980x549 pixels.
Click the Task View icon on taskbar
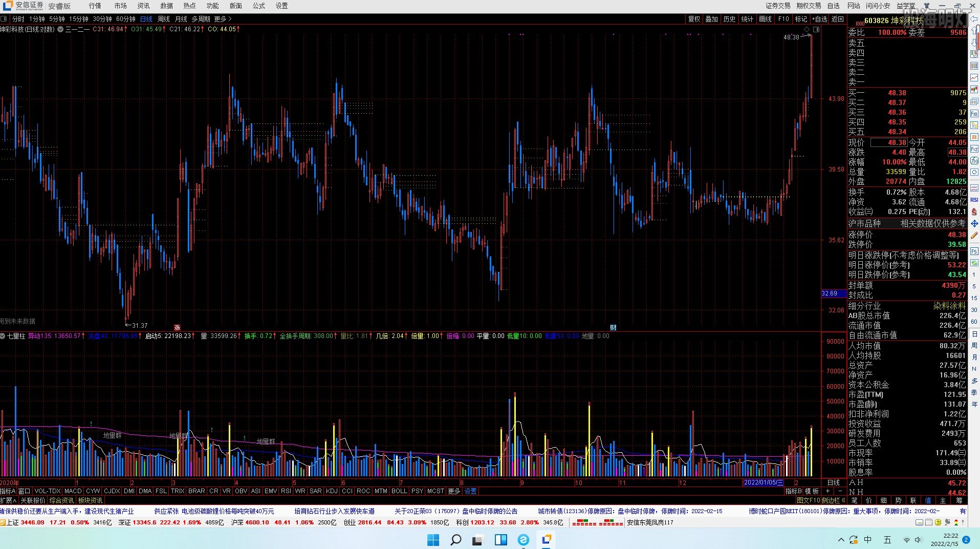(477, 539)
